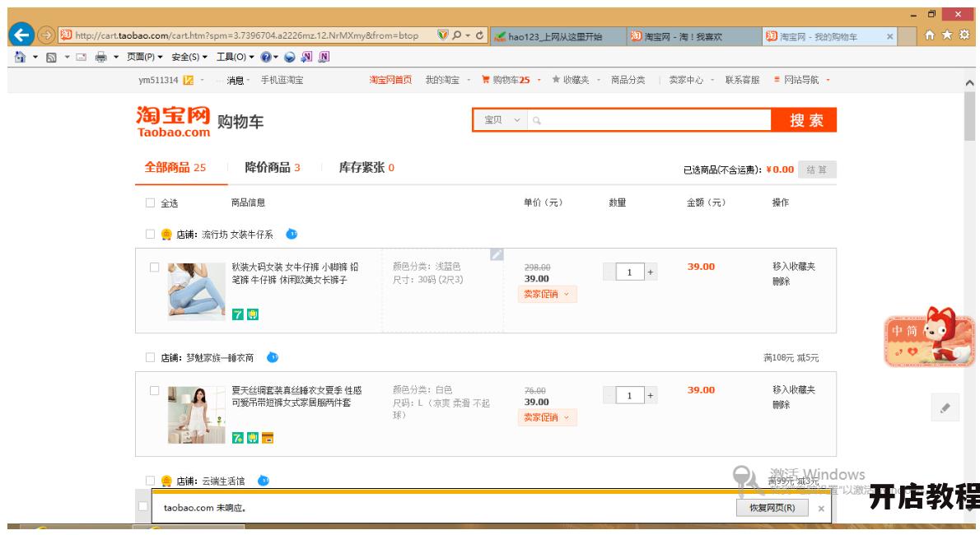Click the RSS feeds icon in command bar
Image resolution: width=980 pixels, height=535 pixels.
[x=51, y=58]
